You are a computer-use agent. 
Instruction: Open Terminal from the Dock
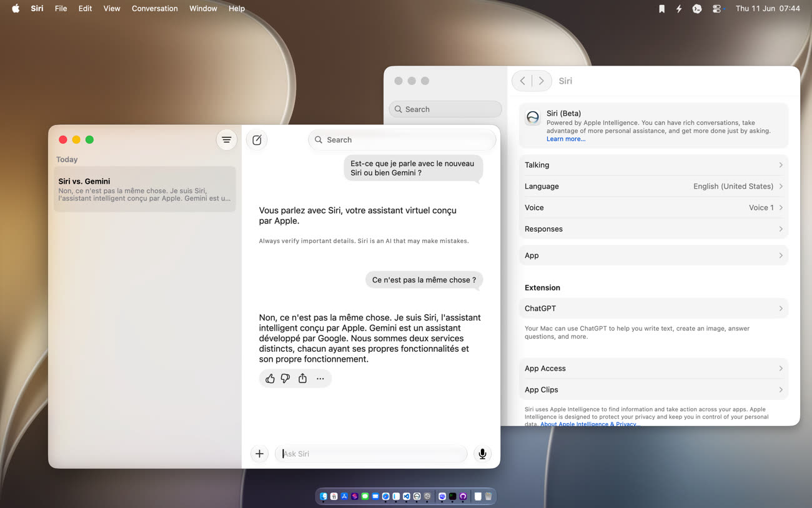(453, 496)
